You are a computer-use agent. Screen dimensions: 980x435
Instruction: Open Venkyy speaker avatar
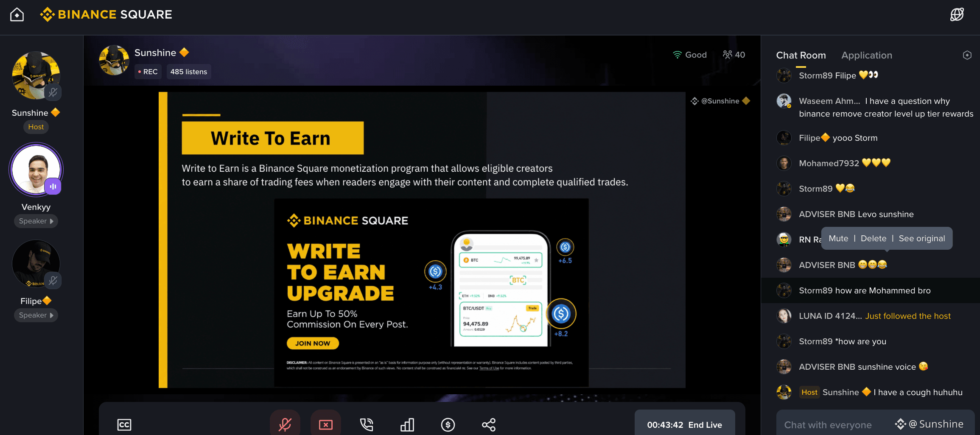click(x=36, y=170)
